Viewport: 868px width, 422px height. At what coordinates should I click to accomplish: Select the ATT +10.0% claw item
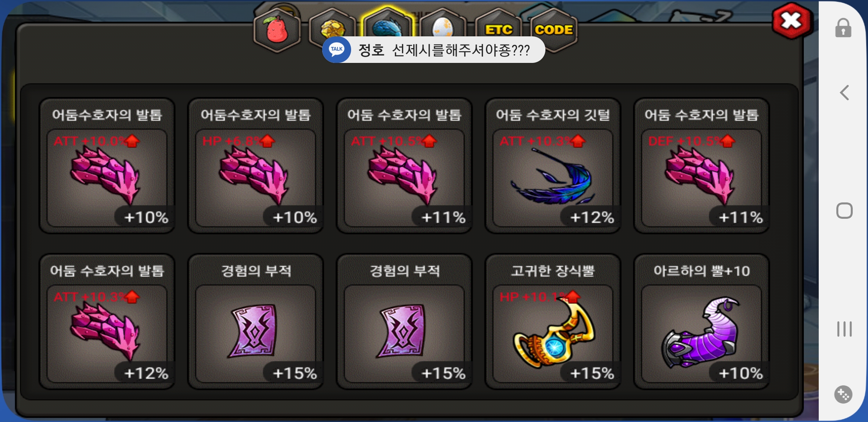coord(107,166)
